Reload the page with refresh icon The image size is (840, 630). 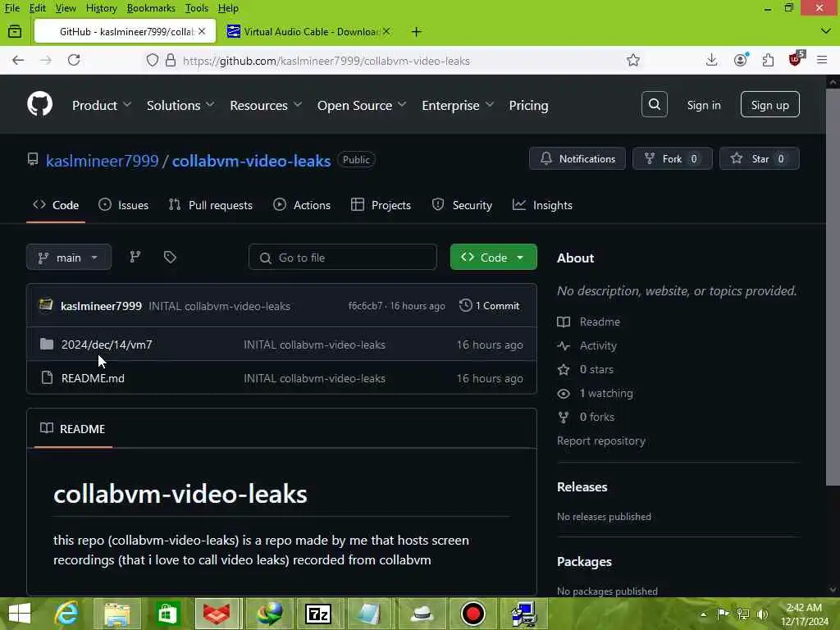74,60
